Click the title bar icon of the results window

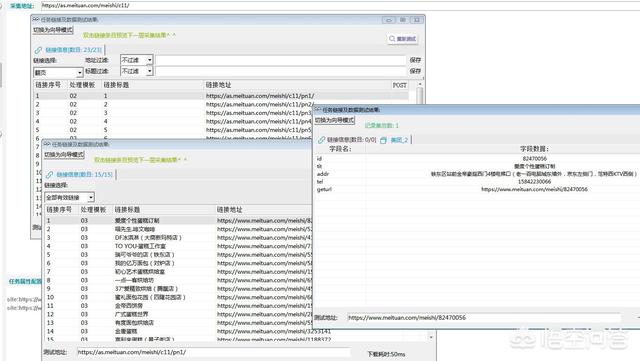[x=318, y=109]
